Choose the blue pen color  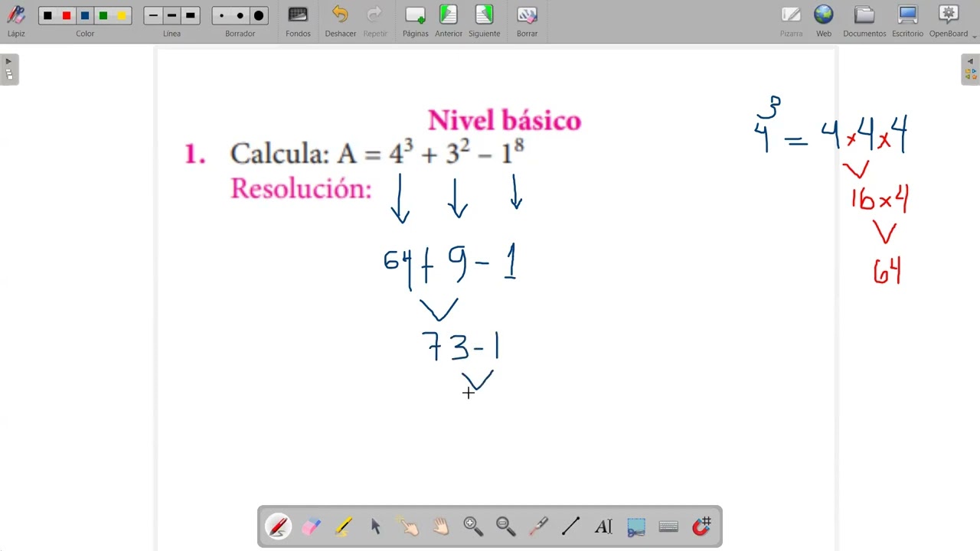pyautogui.click(x=85, y=15)
